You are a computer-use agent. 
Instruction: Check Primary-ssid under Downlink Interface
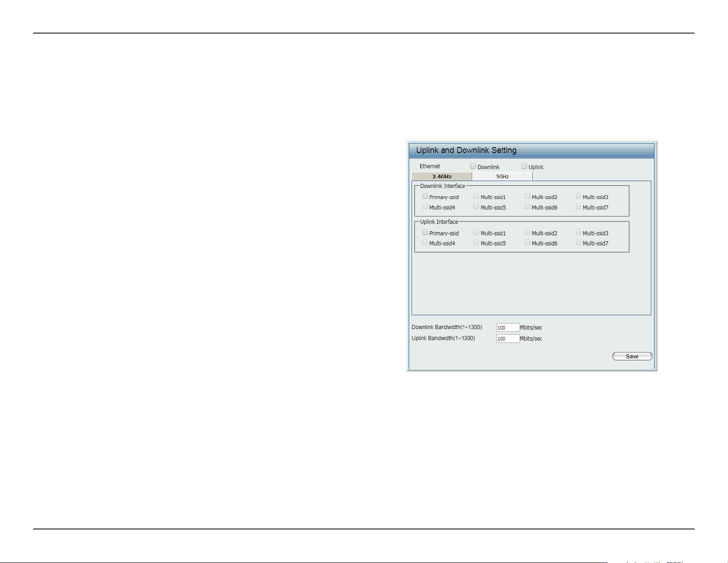point(425,196)
